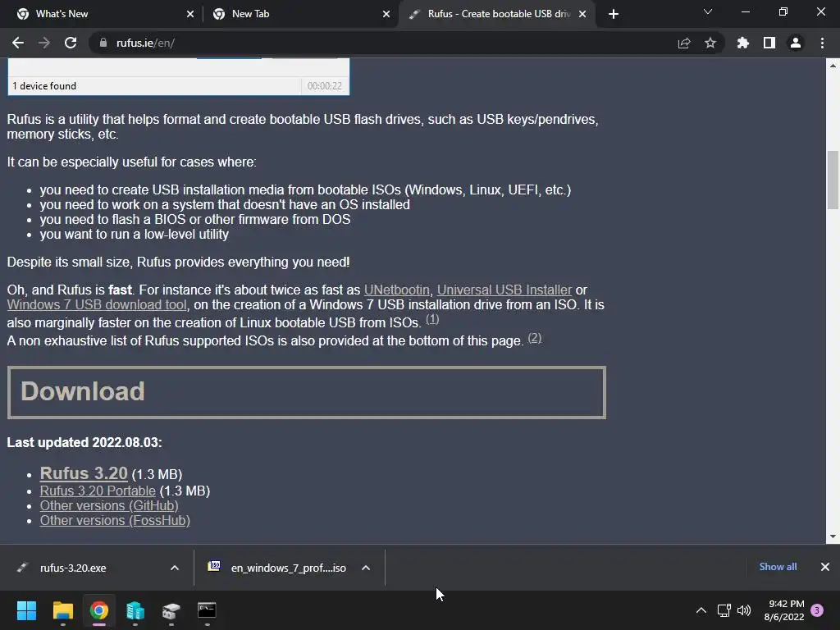Click the forward navigation arrow
The image size is (840, 630).
point(44,43)
